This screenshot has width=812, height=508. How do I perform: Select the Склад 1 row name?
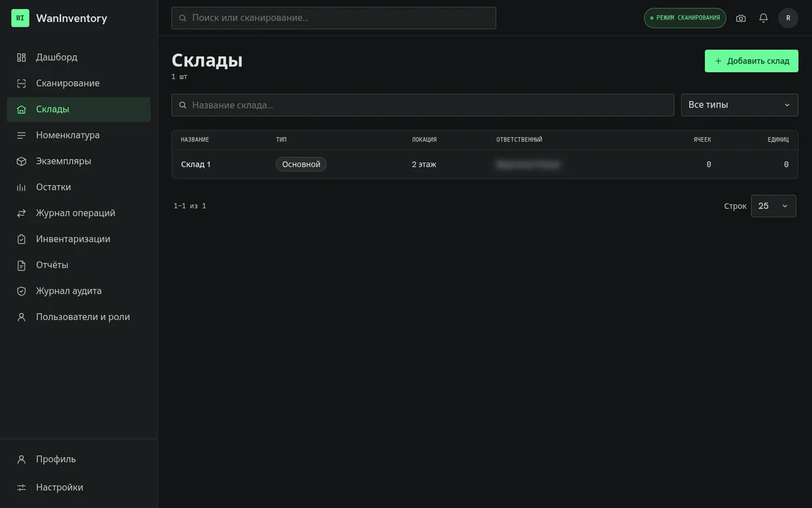pos(196,164)
